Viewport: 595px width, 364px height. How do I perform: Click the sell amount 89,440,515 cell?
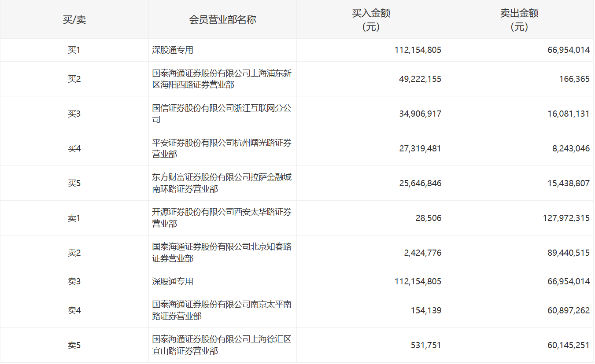point(569,253)
